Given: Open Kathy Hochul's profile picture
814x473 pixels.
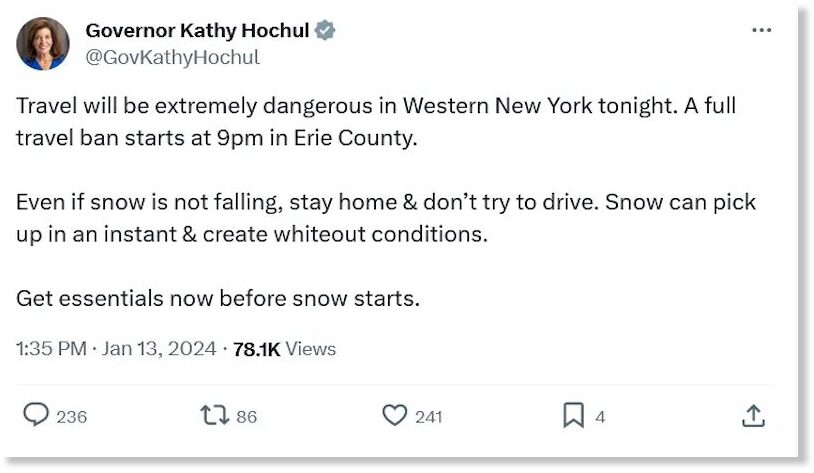Looking at the screenshot, I should (x=43, y=44).
